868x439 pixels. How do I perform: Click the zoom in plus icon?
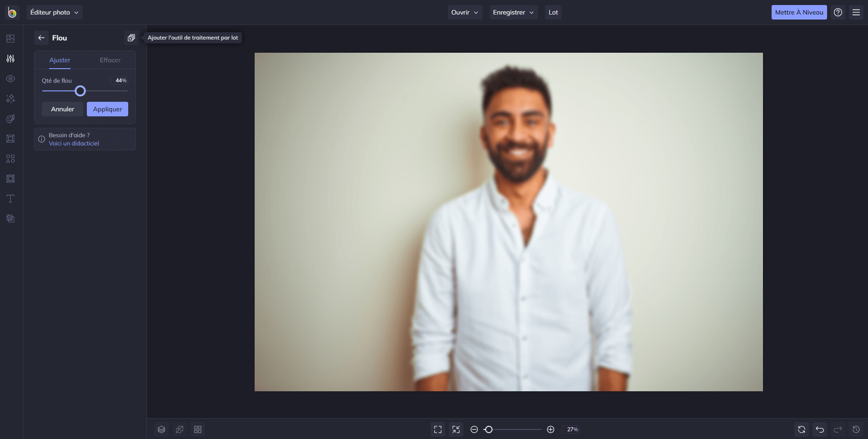click(551, 429)
